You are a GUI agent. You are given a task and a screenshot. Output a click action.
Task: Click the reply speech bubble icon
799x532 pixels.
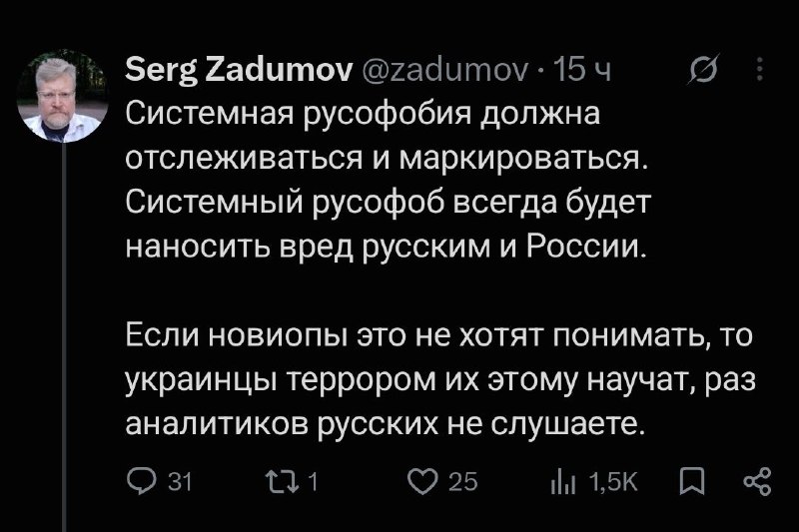coord(141,481)
